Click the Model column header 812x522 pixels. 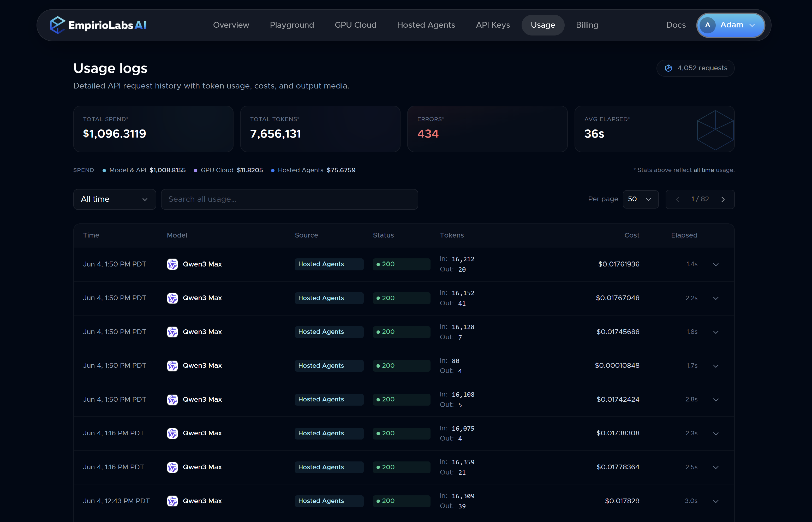pyautogui.click(x=177, y=235)
